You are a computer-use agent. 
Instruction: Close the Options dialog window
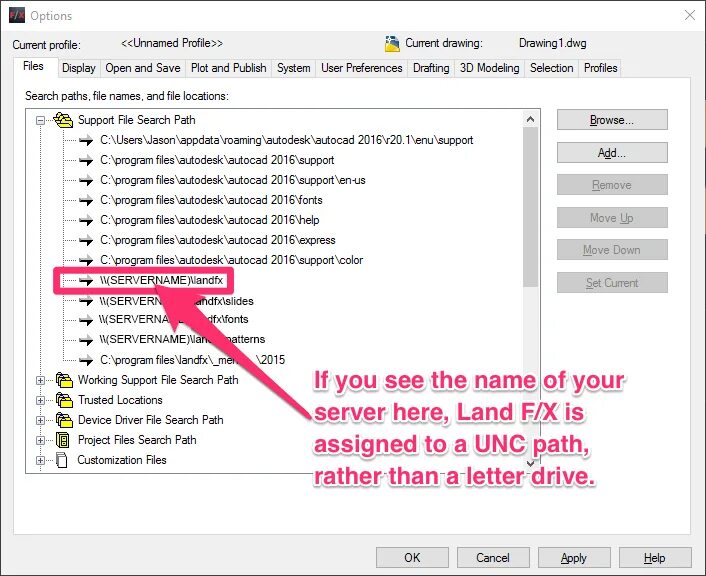pyautogui.click(x=689, y=15)
